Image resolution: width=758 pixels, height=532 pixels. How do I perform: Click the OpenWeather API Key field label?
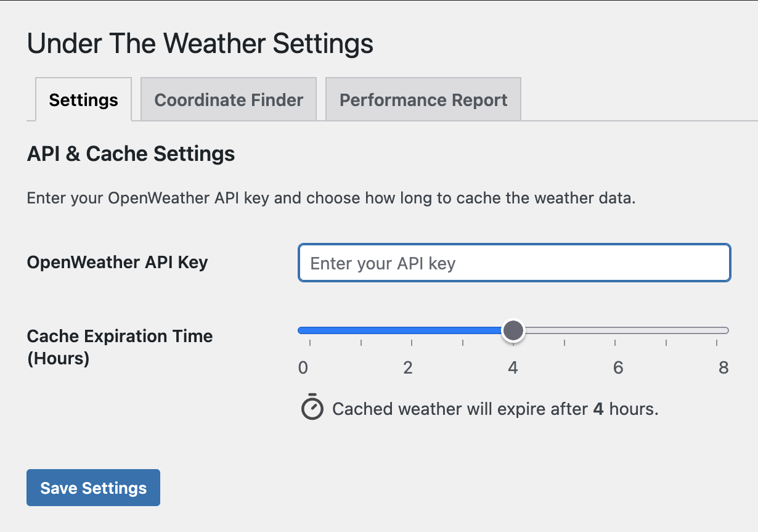117,263
